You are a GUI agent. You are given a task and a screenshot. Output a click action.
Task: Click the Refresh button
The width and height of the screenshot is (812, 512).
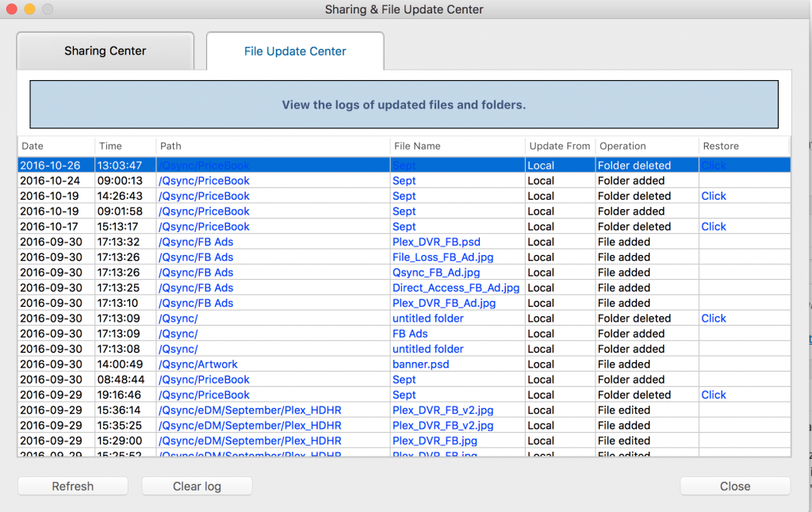tap(73, 486)
